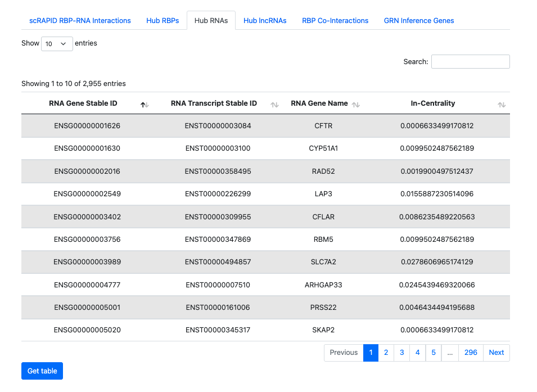
Task: Select page 5 in pagination
Action: 433,353
